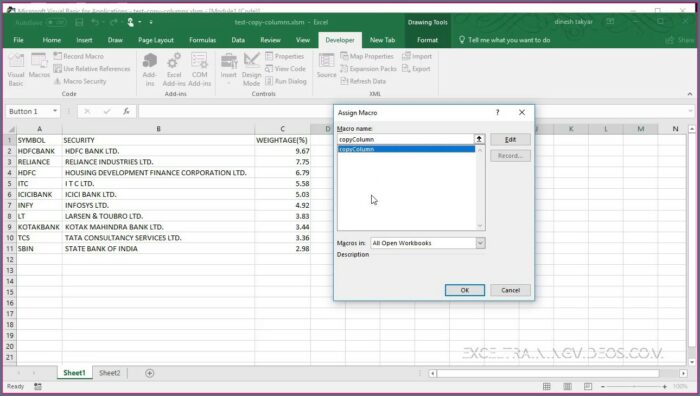Click the Select All corner
This screenshot has height=396, width=700.
point(11,129)
